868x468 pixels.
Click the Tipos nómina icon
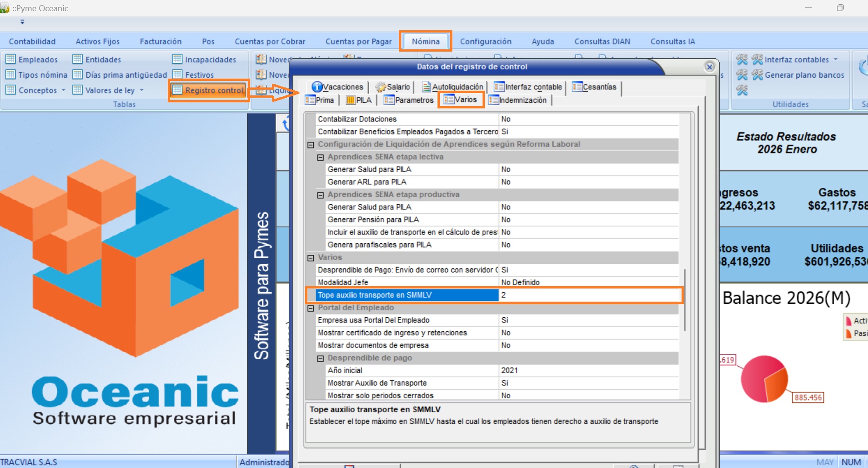[x=10, y=75]
